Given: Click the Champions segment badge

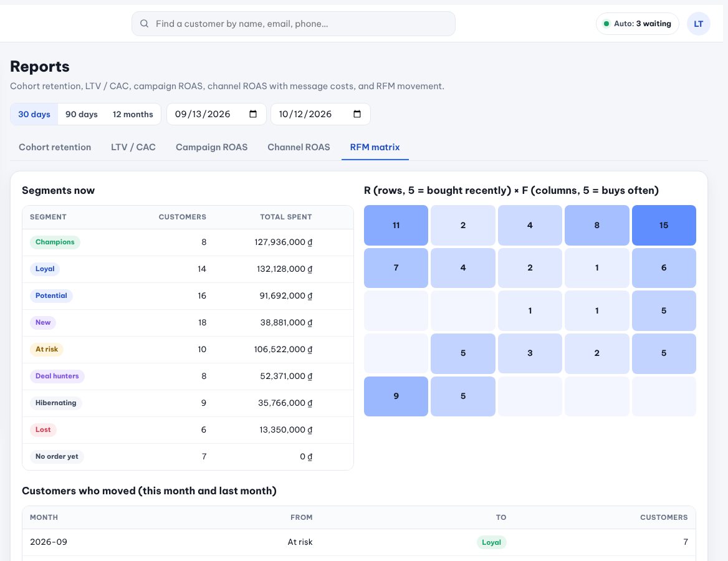Looking at the screenshot, I should (x=55, y=242).
